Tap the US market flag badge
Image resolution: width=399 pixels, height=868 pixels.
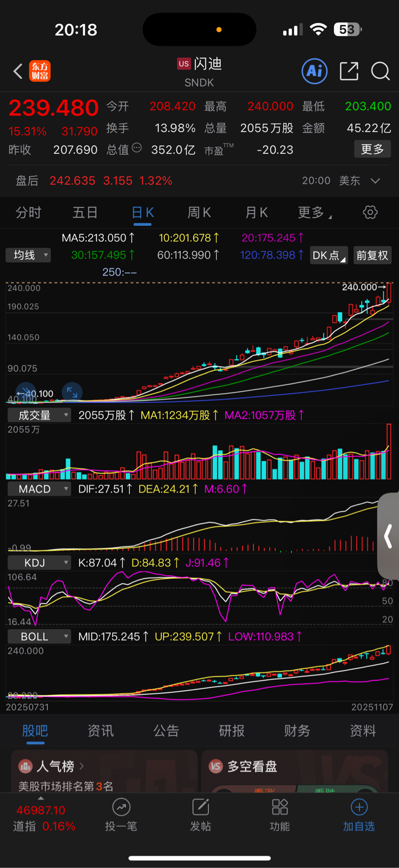(x=184, y=63)
